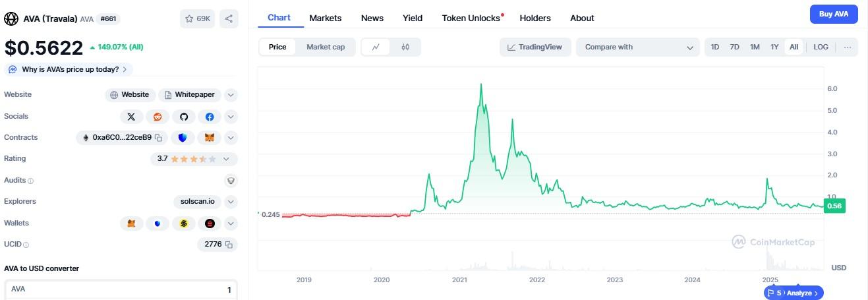Click the AVA amount input field
Screen dimensions: 868x300
click(121, 289)
